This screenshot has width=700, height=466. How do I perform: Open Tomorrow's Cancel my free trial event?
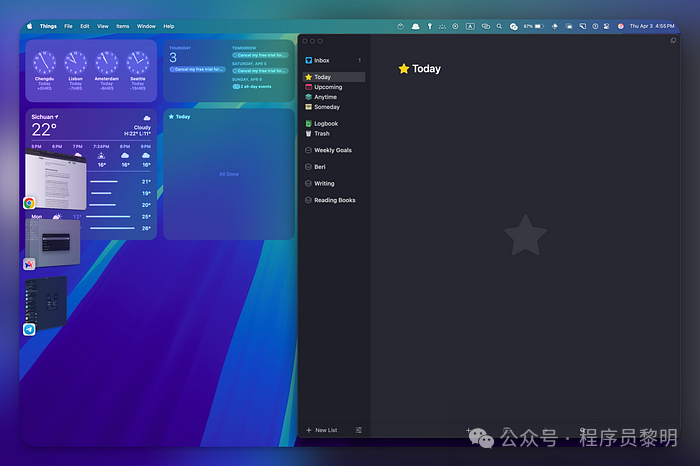(x=260, y=55)
